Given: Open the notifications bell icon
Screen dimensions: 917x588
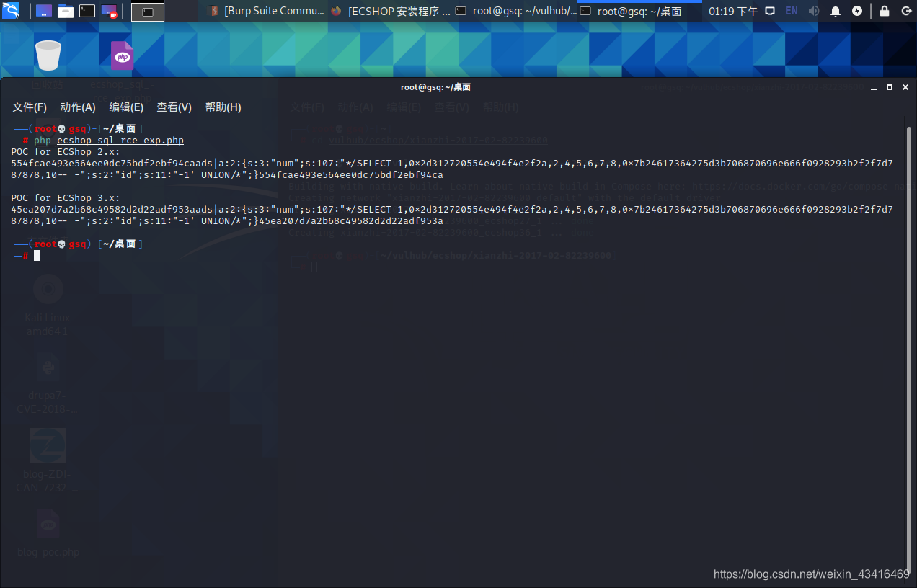Looking at the screenshot, I should (x=836, y=11).
